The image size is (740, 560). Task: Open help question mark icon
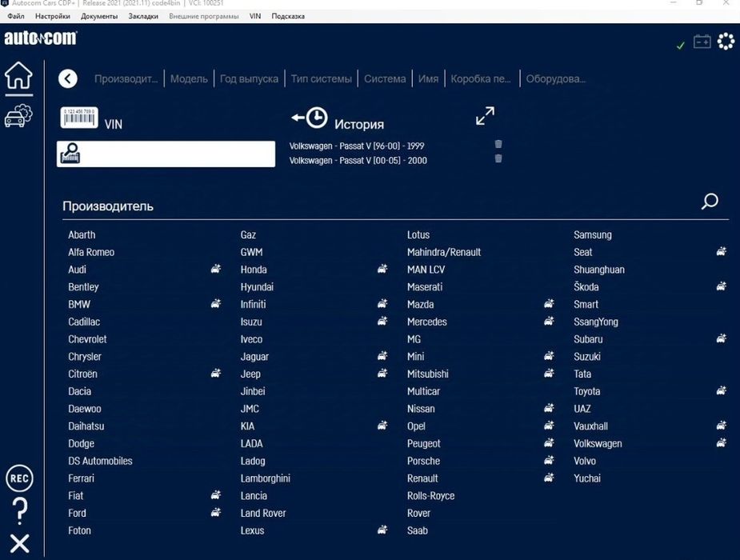(x=19, y=511)
